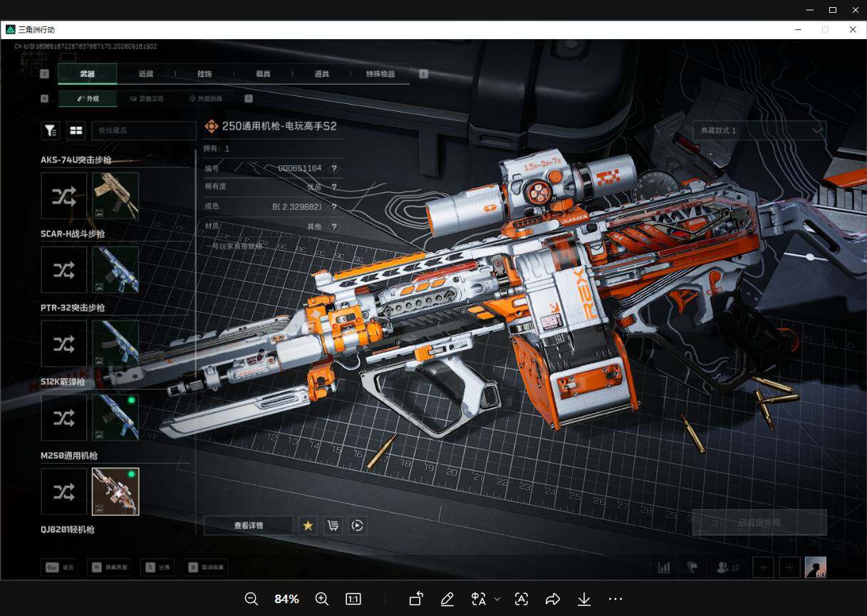867x616 pixels.
Task: Select the SCAR-H blue skin thumbnail
Action: pos(115,270)
